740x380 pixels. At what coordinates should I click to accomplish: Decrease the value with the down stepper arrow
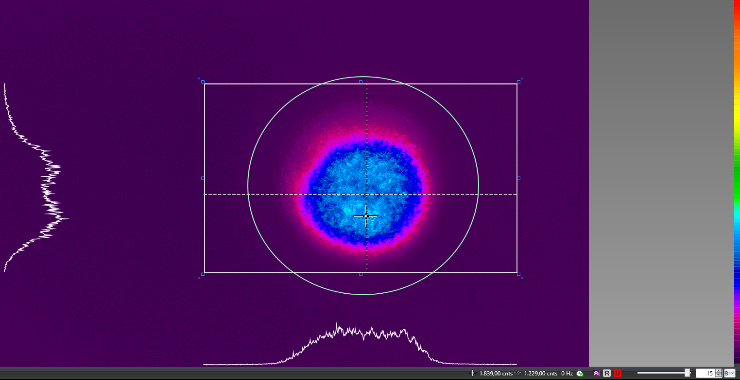pyautogui.click(x=718, y=375)
